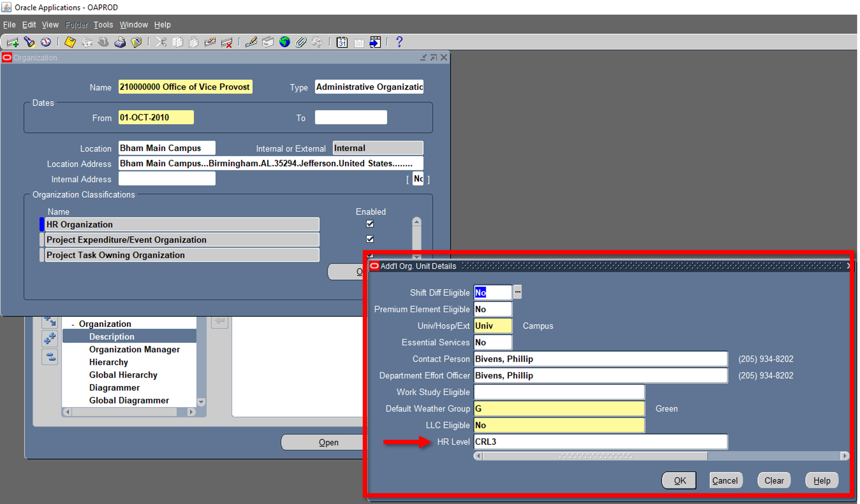Click the Save floppy disk icon
Image resolution: width=860 pixels, height=504 pixels.
(70, 42)
